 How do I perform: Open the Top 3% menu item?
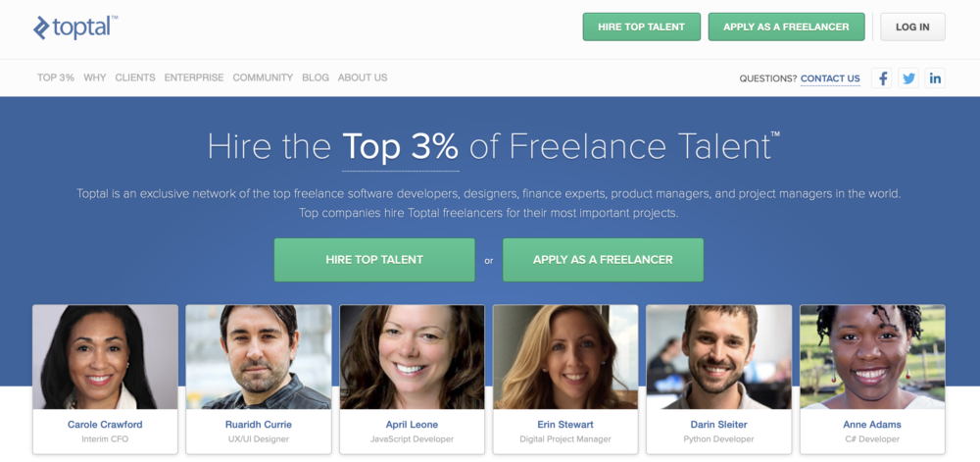[x=56, y=77]
